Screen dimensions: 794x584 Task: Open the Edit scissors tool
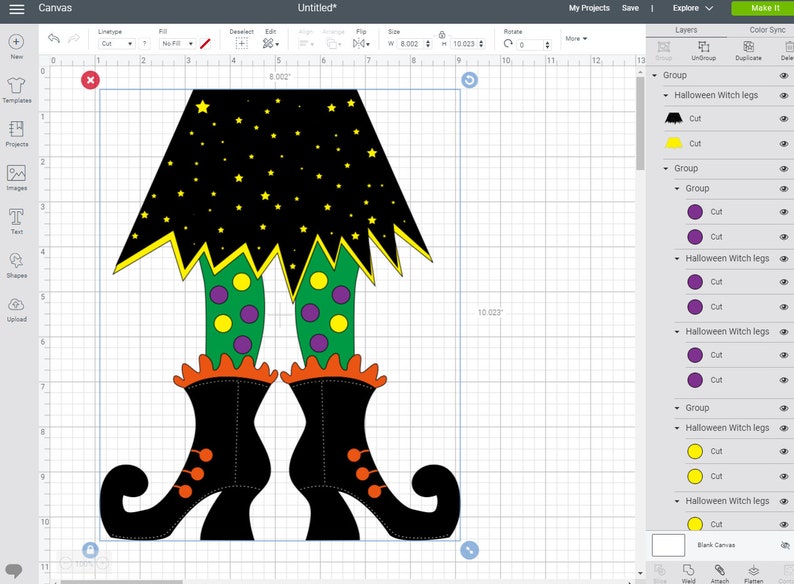270,44
